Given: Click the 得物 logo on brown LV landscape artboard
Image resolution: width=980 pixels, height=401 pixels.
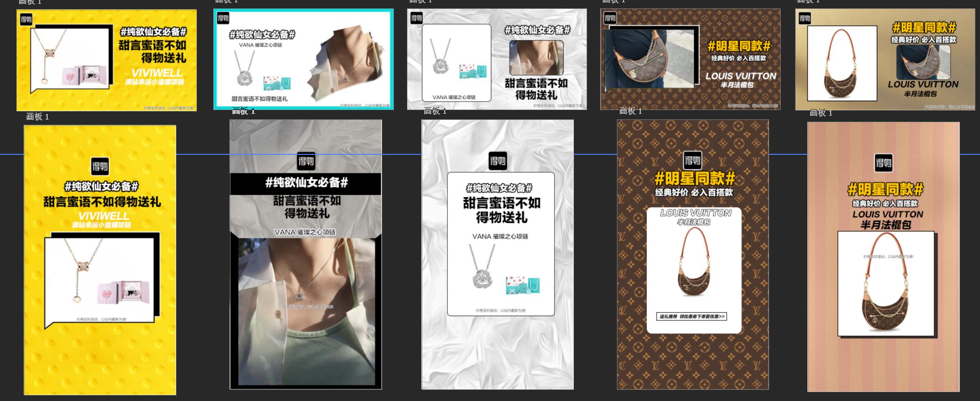Looking at the screenshot, I should 610,18.
